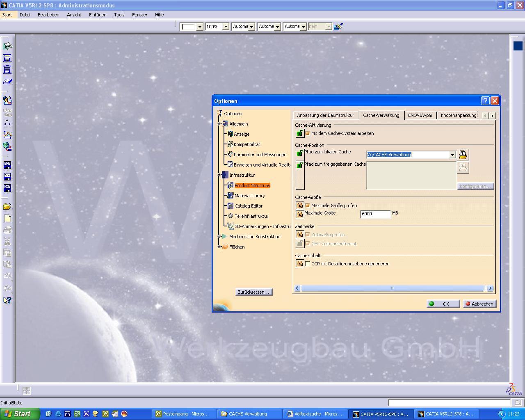Collapse the Infrastruktur tree node
Screen dimensions: 525x420
(x=219, y=175)
